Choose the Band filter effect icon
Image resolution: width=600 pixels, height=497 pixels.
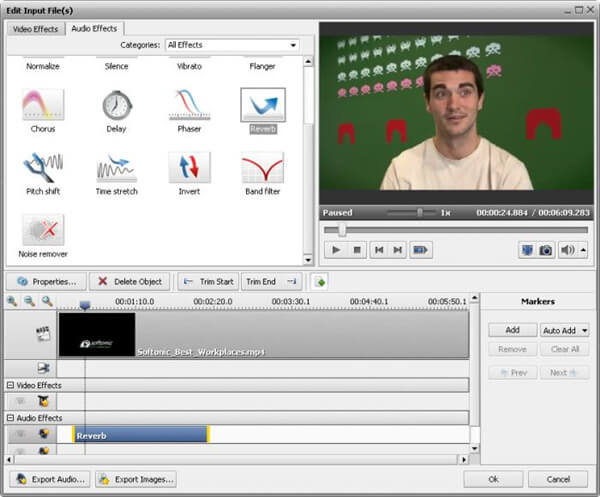(x=262, y=168)
